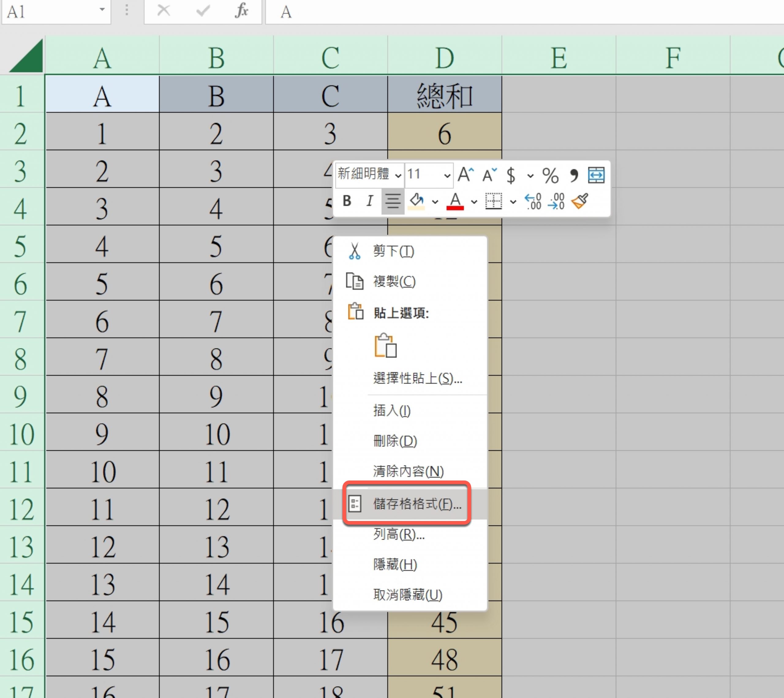784x698 pixels.
Task: Open the font size dropdown showing 11
Action: 447,176
